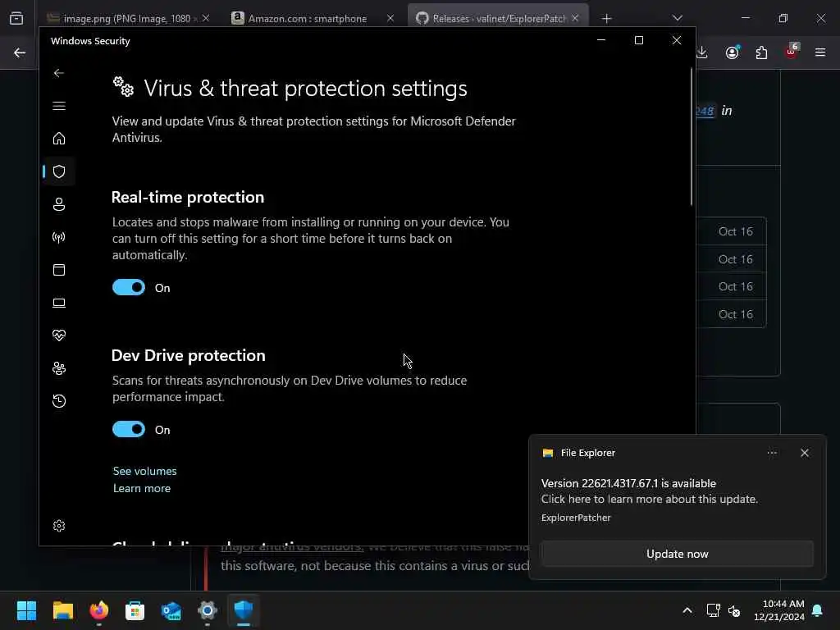Open Protection history clock icon

[59, 400]
